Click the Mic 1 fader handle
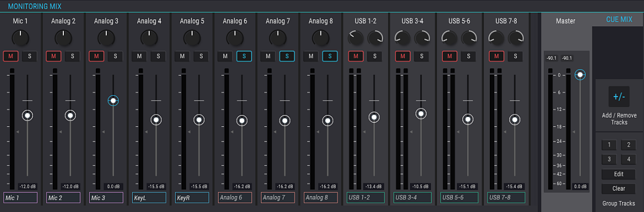Screen dimensions: 644x212 tap(28, 116)
